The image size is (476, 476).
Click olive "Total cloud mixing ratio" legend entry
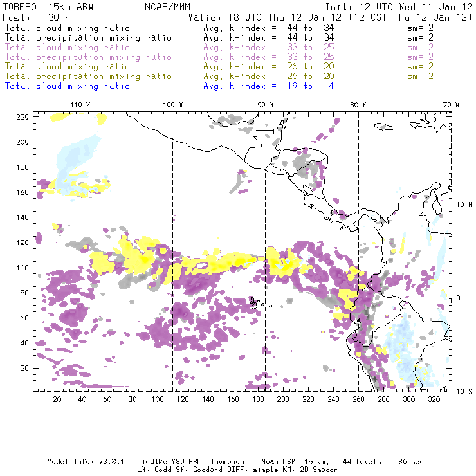coord(68,67)
